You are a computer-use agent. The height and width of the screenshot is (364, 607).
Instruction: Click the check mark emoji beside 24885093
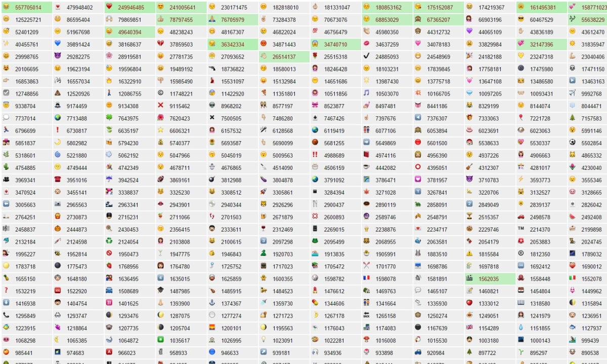pyautogui.click(x=367, y=56)
